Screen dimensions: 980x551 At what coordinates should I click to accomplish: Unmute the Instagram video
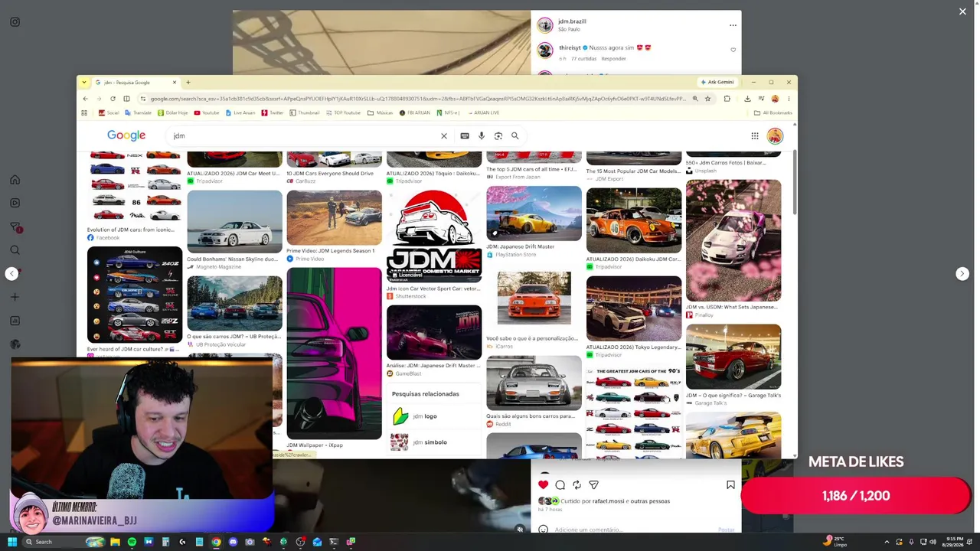tap(520, 529)
